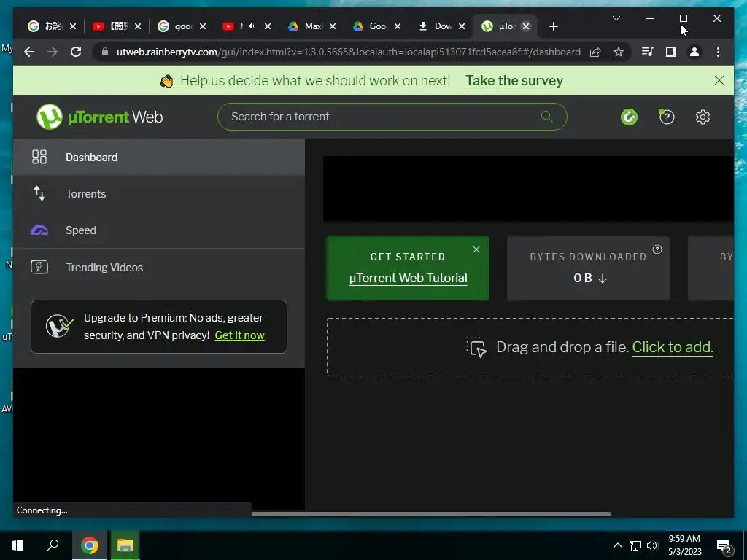This screenshot has height=560, width=747.
Task: Bookmark this page with star icon
Action: [619, 52]
